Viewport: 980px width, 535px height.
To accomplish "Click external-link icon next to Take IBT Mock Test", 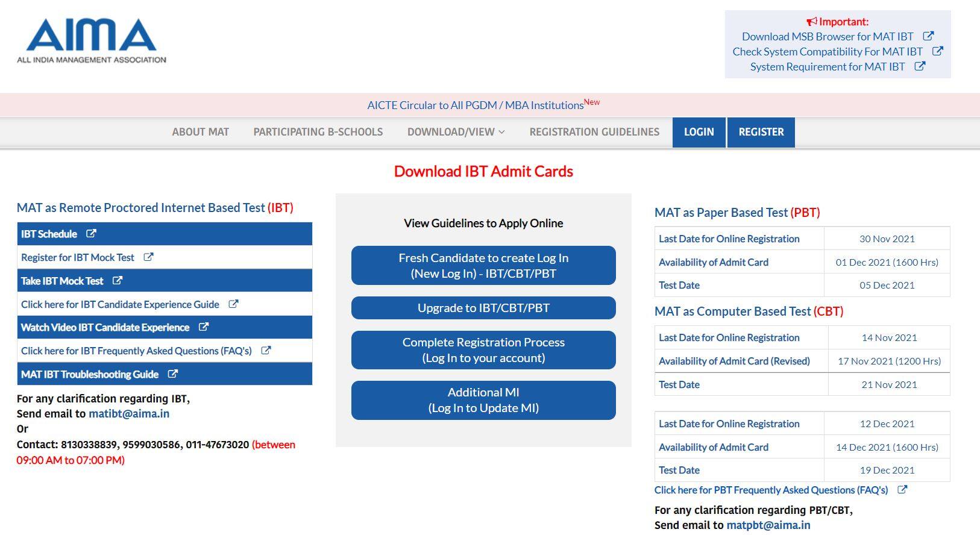I will (x=118, y=281).
